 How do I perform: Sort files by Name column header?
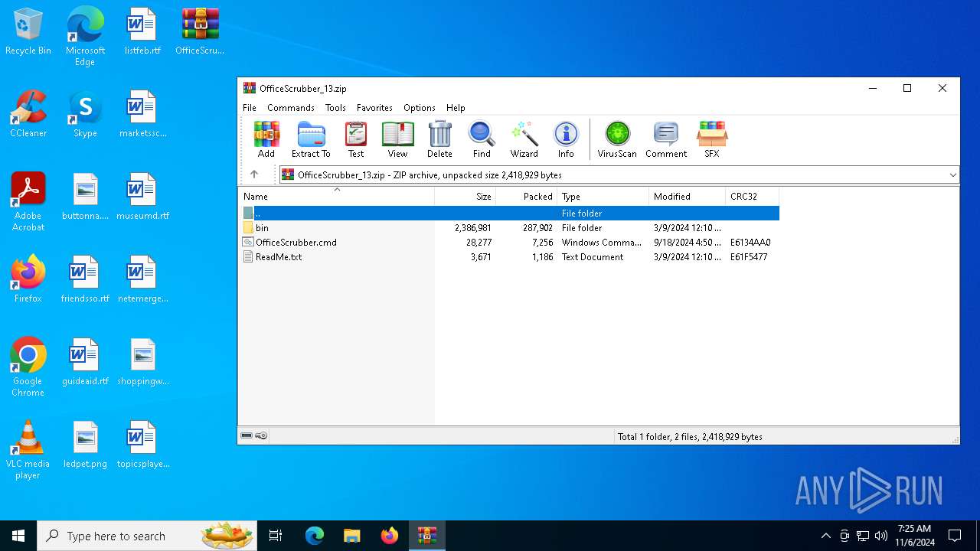click(x=336, y=197)
